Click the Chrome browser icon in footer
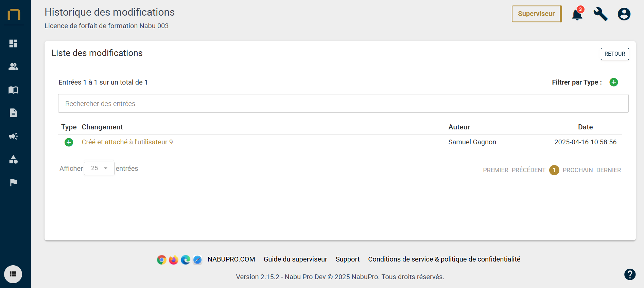The height and width of the screenshot is (288, 644). pyautogui.click(x=162, y=260)
